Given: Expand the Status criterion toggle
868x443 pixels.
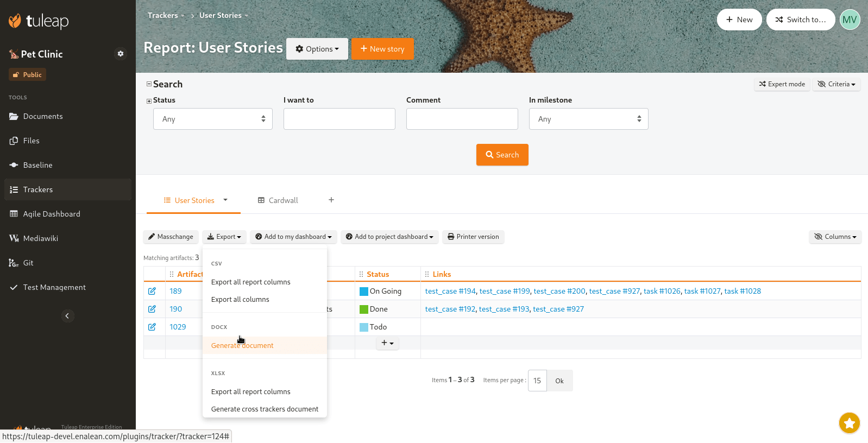Looking at the screenshot, I should 149,101.
